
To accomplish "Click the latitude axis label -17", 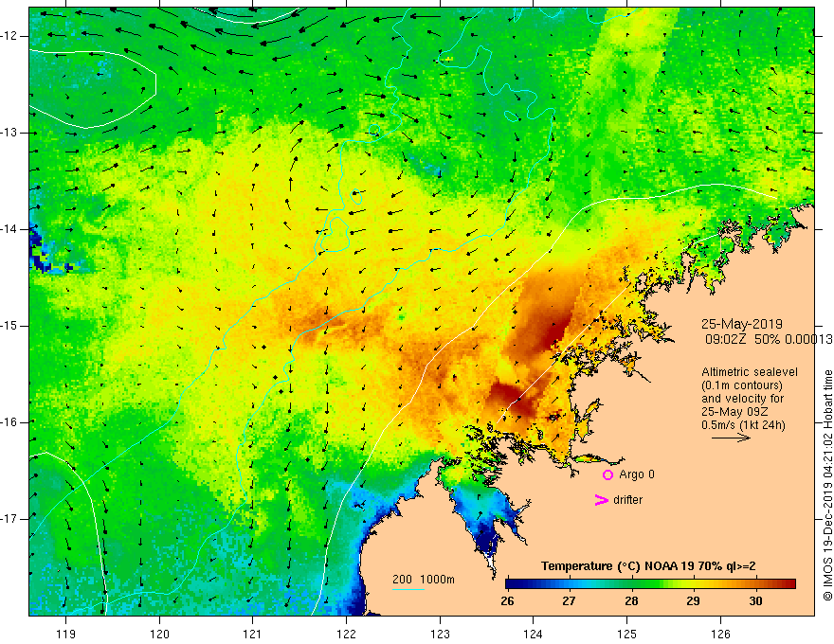I will pyautogui.click(x=9, y=519).
